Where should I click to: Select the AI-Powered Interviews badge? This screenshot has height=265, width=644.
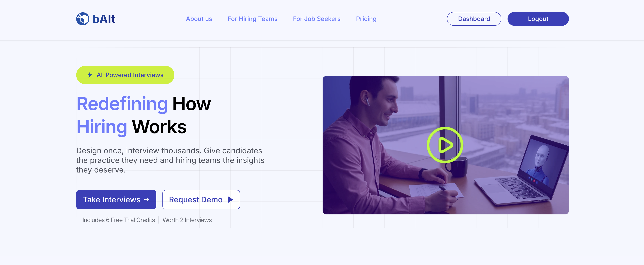(125, 75)
